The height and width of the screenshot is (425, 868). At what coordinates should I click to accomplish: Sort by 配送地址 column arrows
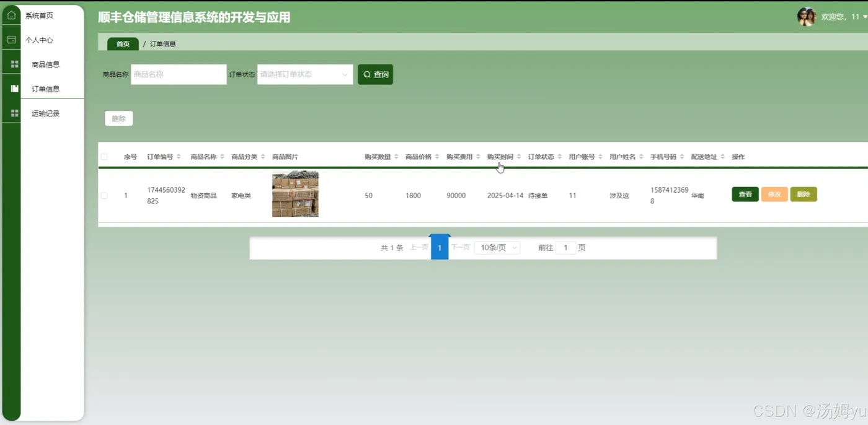(723, 157)
